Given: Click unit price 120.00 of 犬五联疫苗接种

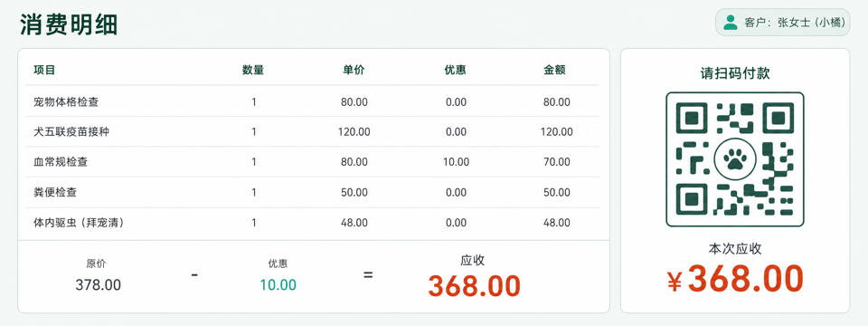Looking at the screenshot, I should pyautogui.click(x=354, y=132).
